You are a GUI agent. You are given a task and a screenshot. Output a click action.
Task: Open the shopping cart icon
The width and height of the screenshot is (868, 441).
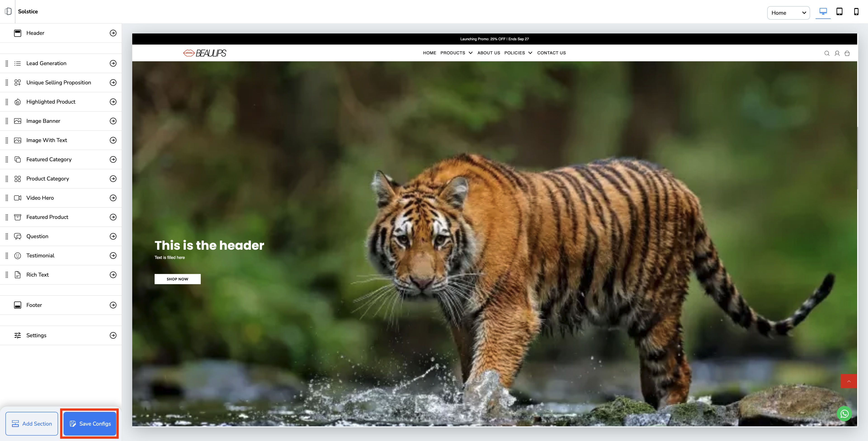847,53
